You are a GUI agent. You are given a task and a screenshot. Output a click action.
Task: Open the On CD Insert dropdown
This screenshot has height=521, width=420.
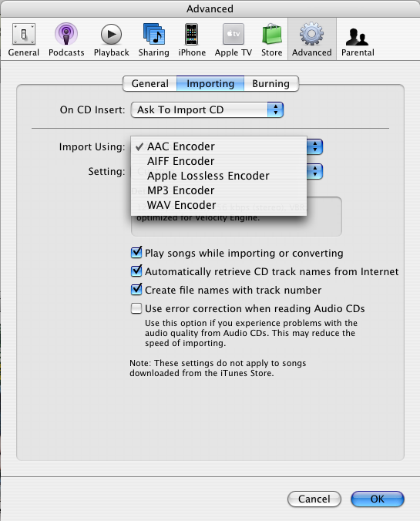[x=207, y=109]
